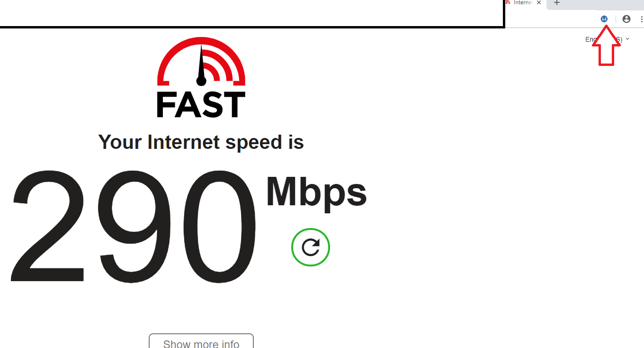Click the chevron beside the language selector
This screenshot has width=644, height=348.
click(627, 39)
